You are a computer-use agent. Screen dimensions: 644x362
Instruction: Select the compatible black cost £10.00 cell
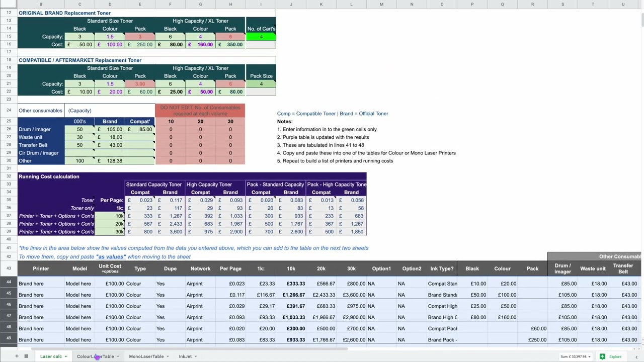tap(79, 92)
